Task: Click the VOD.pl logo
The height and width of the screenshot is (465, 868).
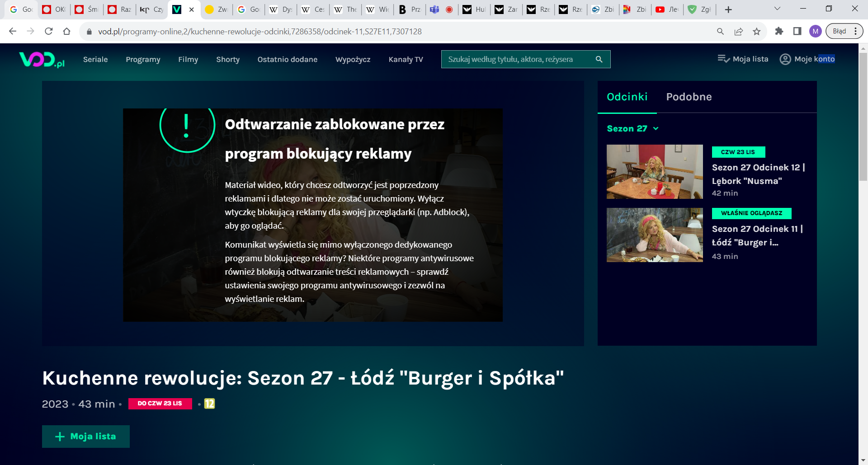Action: [x=41, y=59]
